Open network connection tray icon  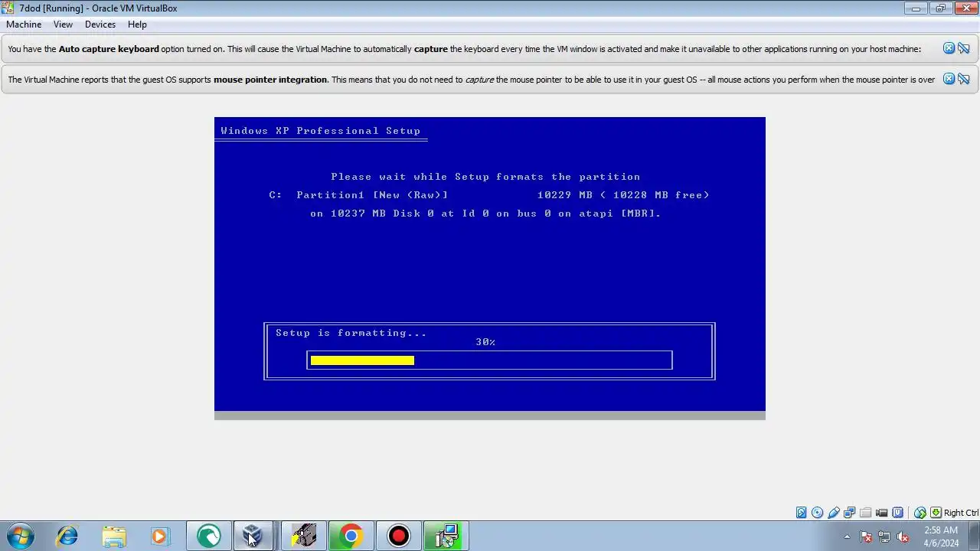point(884,536)
